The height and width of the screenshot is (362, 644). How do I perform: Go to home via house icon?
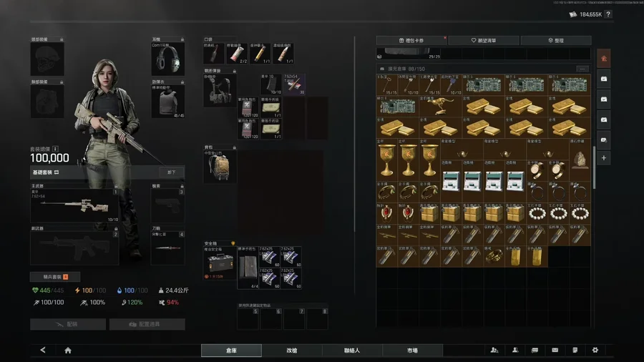pyautogui.click(x=68, y=350)
